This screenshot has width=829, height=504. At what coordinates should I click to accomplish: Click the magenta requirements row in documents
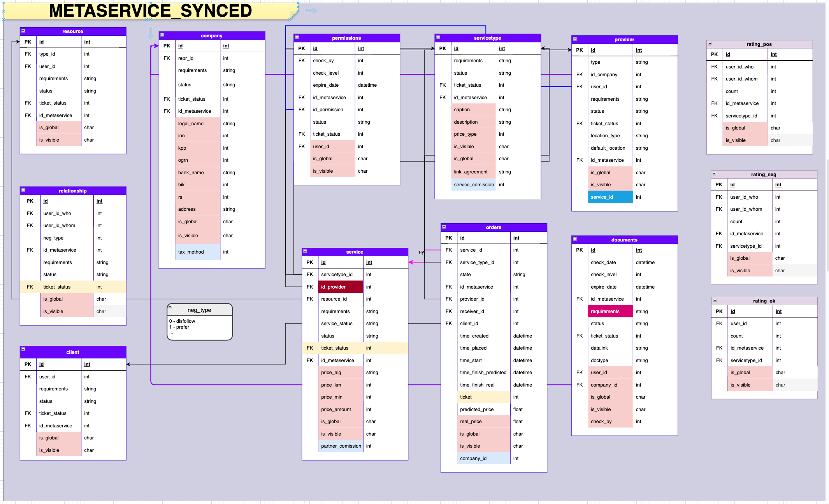(609, 311)
